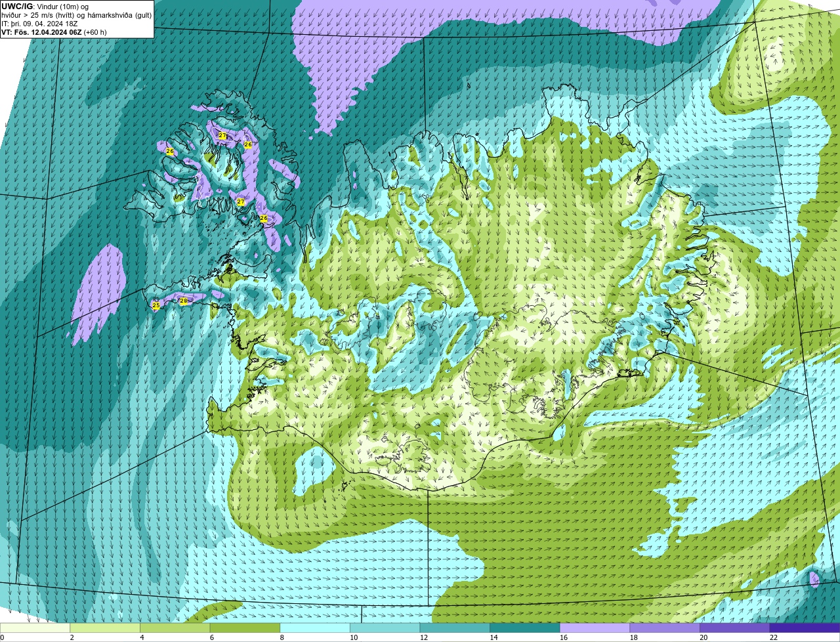Click the '18' label on the color scale
Image resolution: width=840 pixels, height=642 pixels.
click(633, 637)
